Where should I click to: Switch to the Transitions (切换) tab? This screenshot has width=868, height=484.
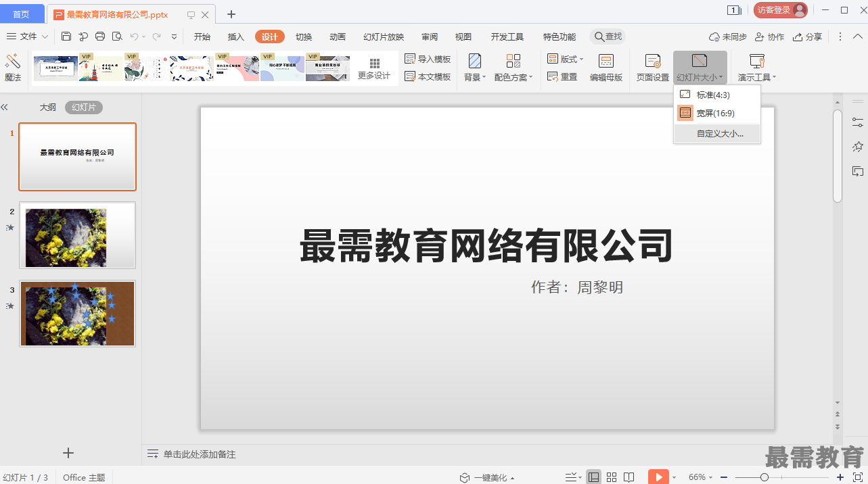click(304, 37)
